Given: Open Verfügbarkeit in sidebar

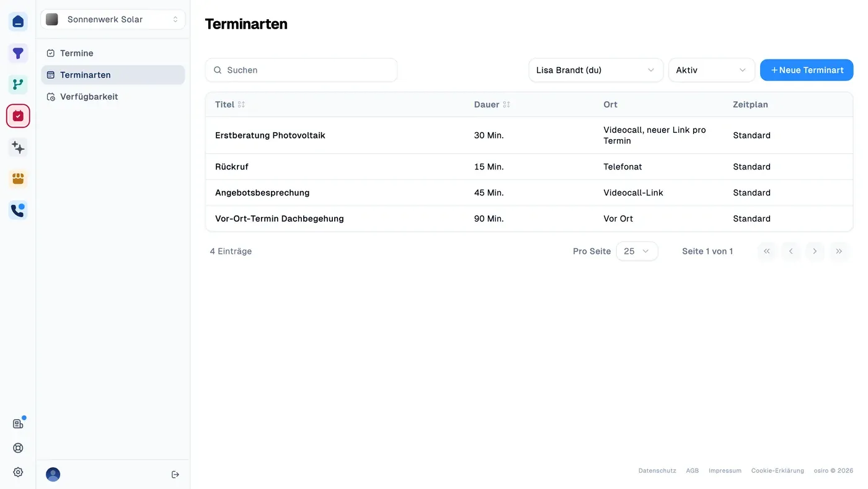Looking at the screenshot, I should click(x=113, y=97).
